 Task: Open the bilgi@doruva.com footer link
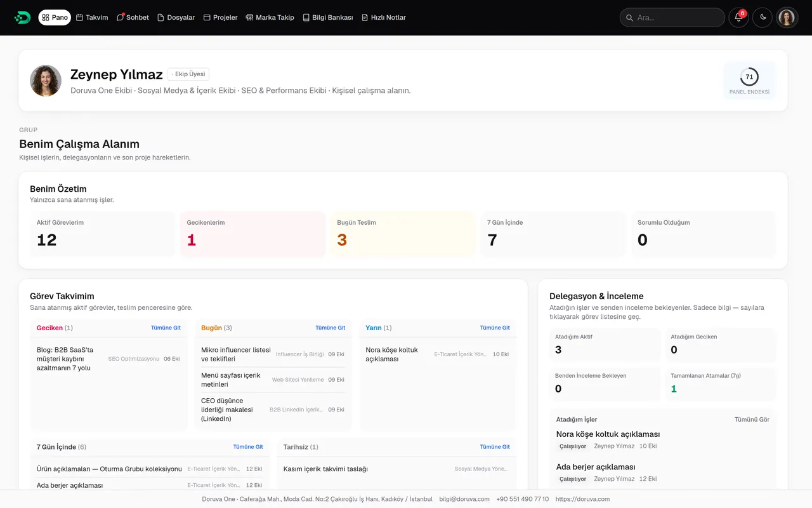(x=464, y=499)
